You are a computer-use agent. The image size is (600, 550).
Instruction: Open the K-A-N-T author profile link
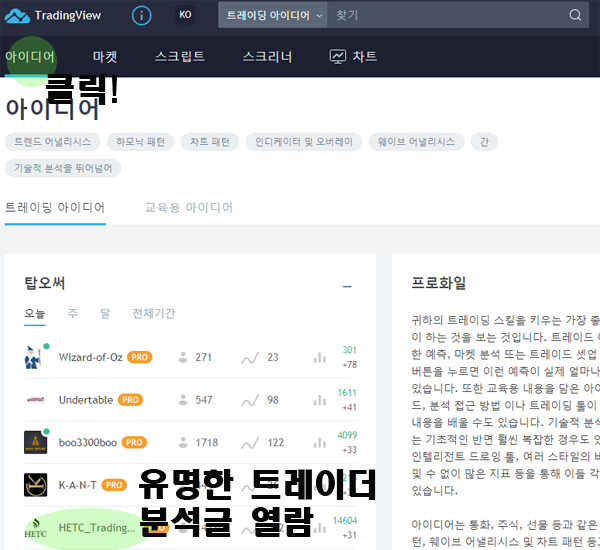pos(78,485)
